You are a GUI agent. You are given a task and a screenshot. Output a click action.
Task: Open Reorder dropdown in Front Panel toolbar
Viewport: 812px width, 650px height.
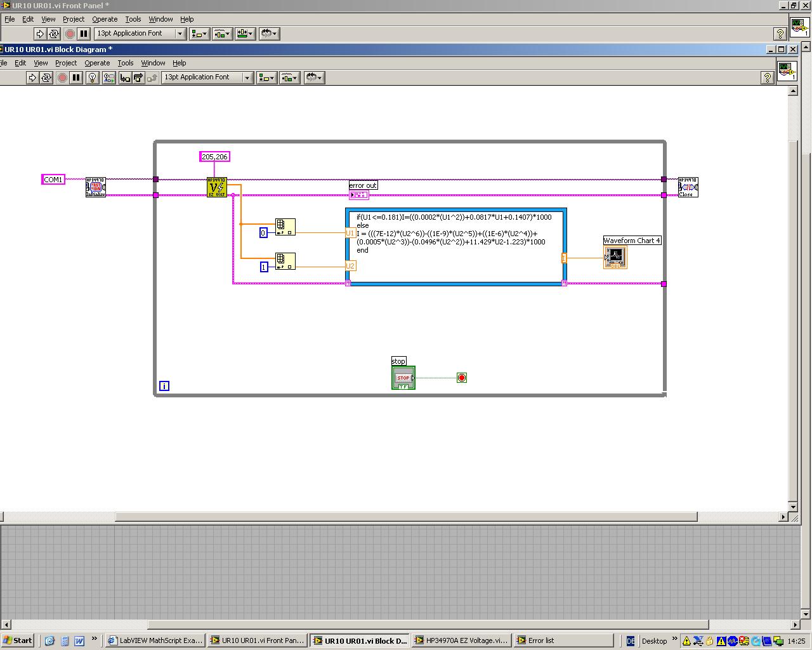point(269,34)
